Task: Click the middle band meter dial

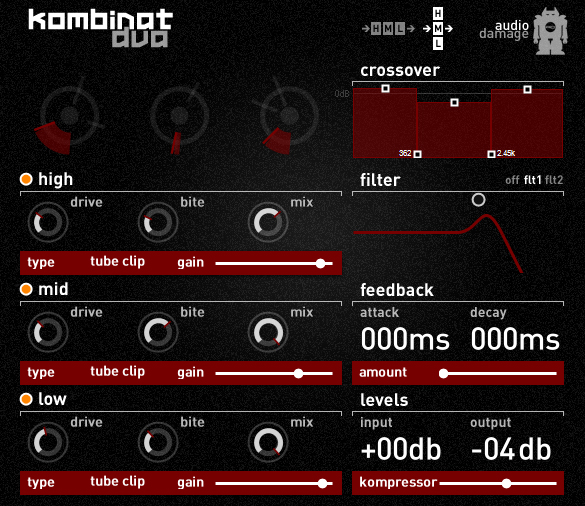Action: click(179, 116)
